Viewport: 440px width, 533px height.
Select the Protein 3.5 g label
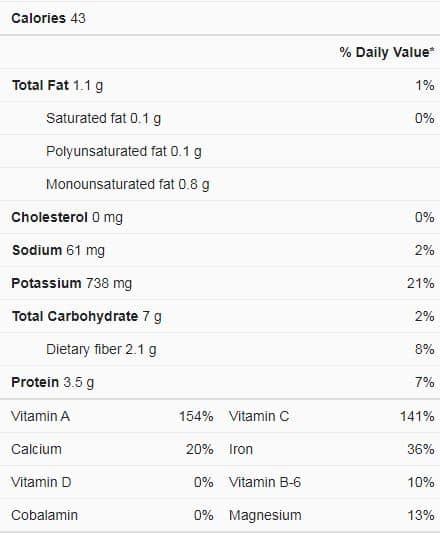pos(53,382)
